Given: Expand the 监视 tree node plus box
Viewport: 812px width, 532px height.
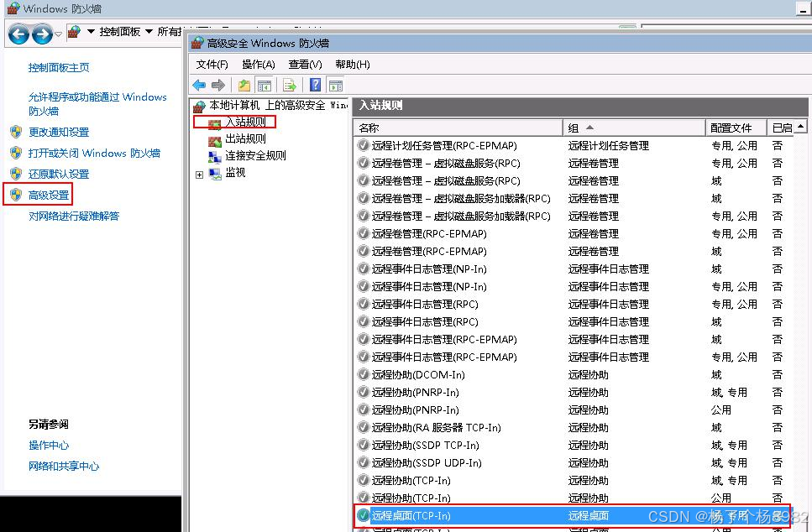Looking at the screenshot, I should pos(199,175).
